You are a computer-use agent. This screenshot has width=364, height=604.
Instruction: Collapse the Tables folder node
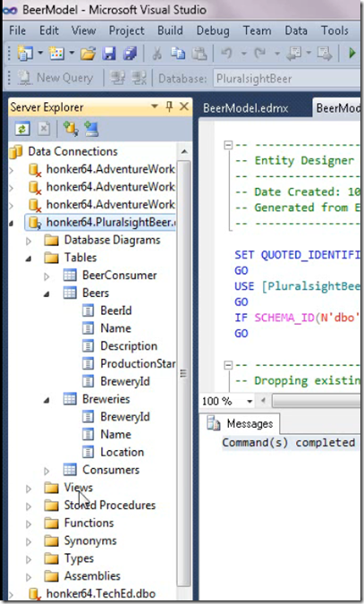[x=29, y=259]
